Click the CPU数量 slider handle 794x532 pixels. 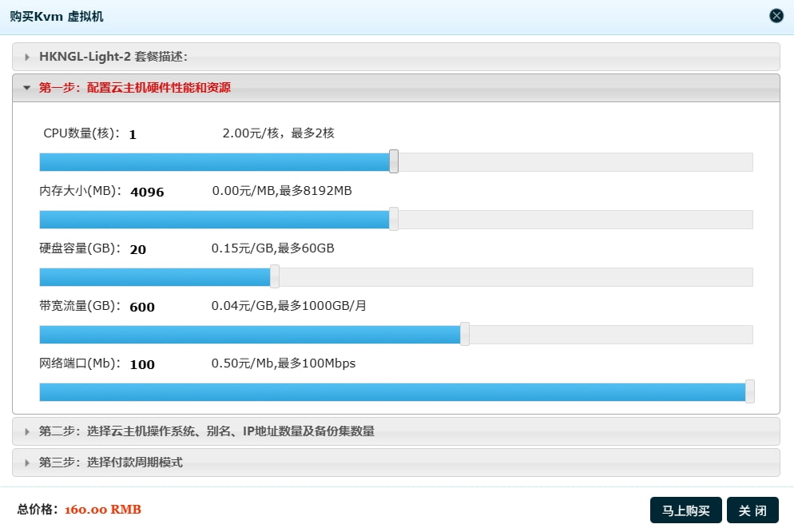[x=394, y=161]
